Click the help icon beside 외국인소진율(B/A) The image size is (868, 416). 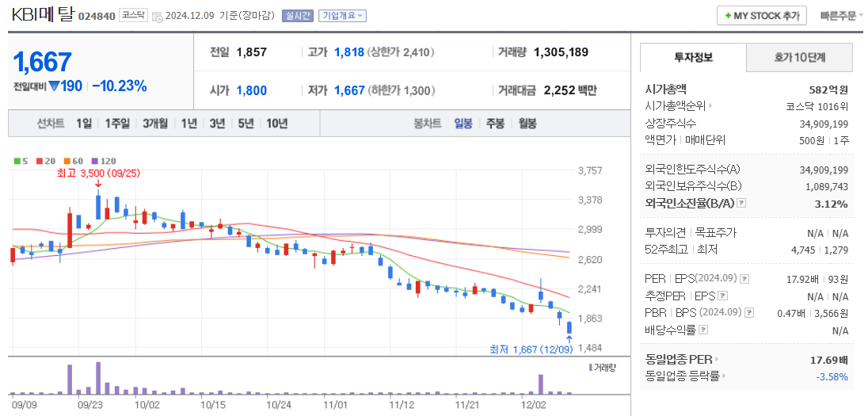click(742, 204)
